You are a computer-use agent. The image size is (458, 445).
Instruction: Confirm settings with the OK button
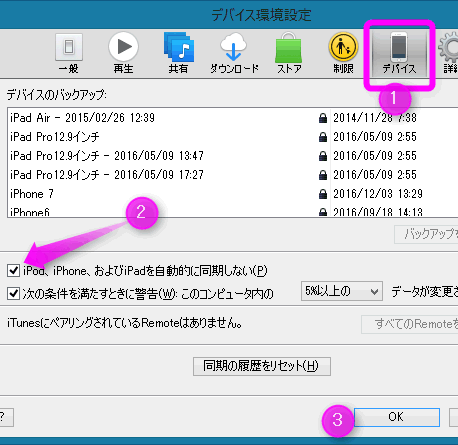tap(397, 417)
